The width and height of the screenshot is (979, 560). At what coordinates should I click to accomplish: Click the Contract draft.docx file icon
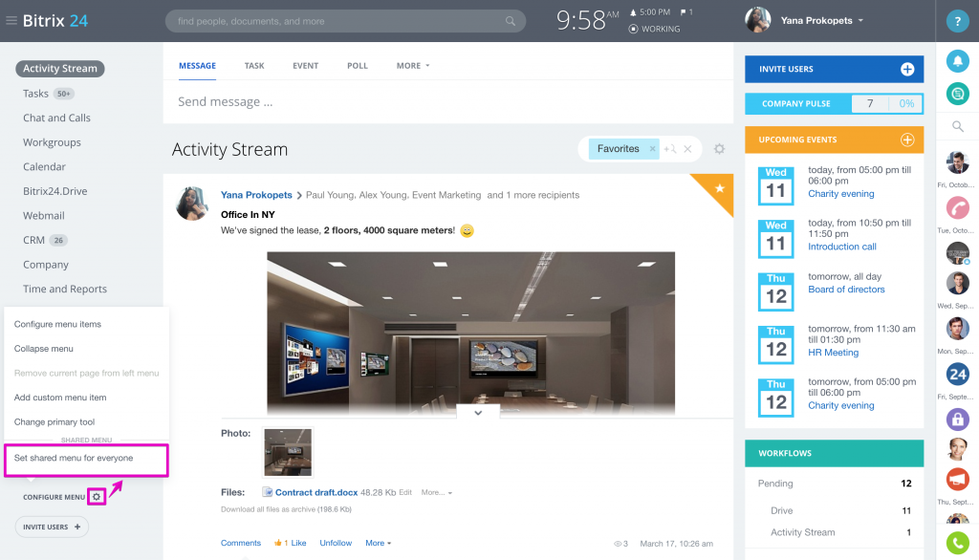[x=268, y=492]
